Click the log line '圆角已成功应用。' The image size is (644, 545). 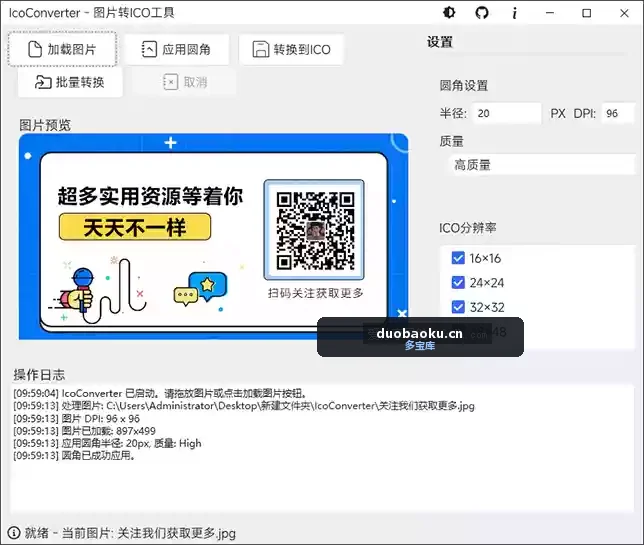[74, 455]
